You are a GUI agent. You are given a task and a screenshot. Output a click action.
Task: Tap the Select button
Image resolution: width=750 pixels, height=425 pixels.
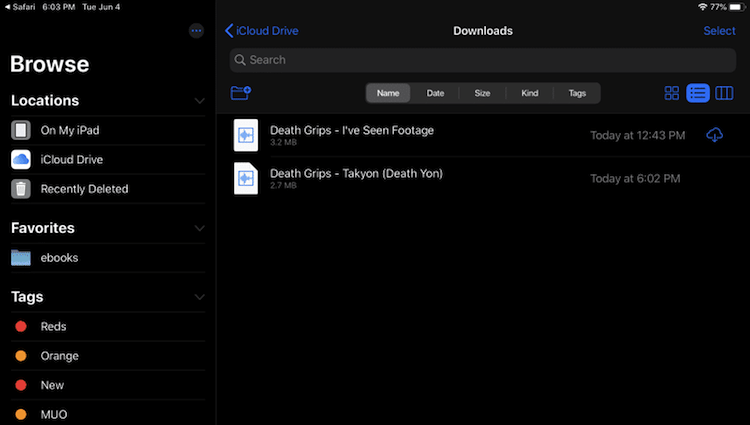[x=719, y=31]
